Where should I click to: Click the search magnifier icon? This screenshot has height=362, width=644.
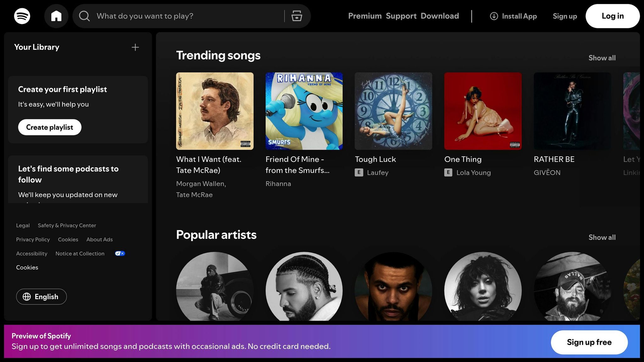click(x=84, y=16)
